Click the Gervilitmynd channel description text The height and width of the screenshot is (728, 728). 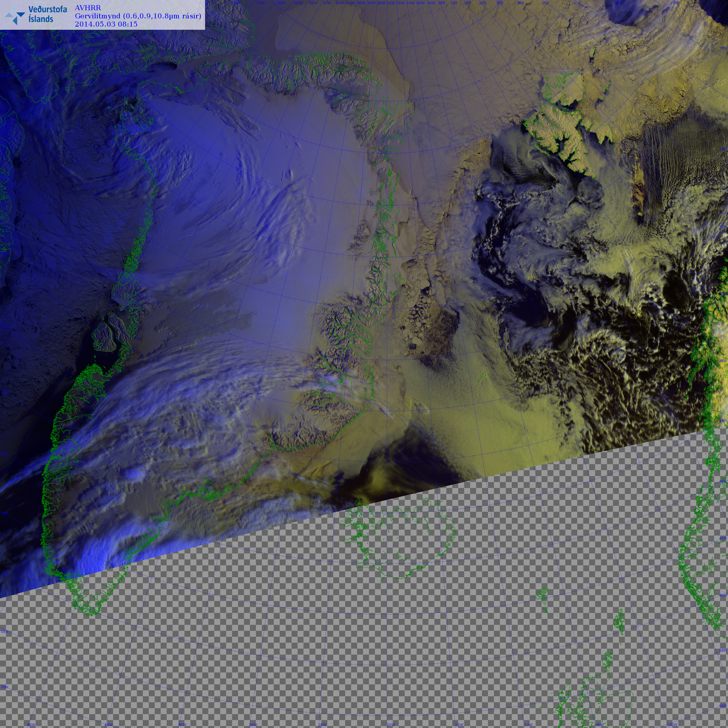[x=138, y=16]
